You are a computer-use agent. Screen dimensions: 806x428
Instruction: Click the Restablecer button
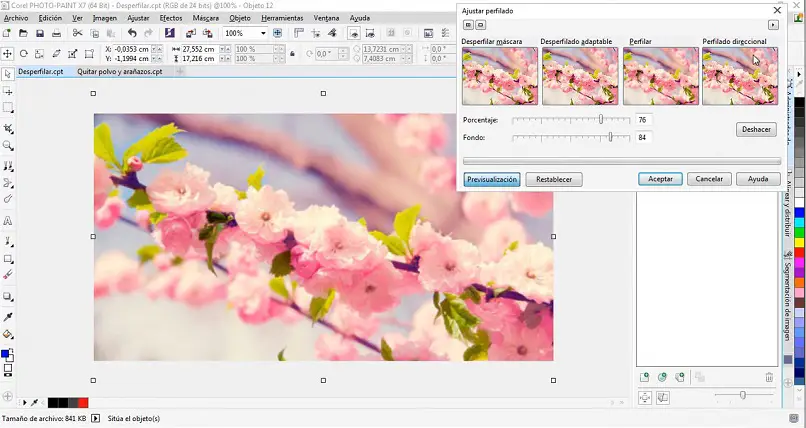click(x=554, y=179)
